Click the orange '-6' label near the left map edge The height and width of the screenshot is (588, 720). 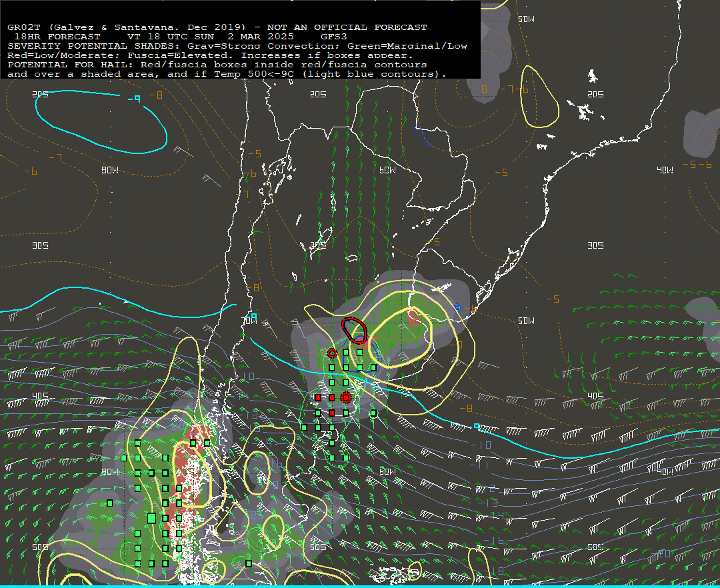[x=30, y=171]
